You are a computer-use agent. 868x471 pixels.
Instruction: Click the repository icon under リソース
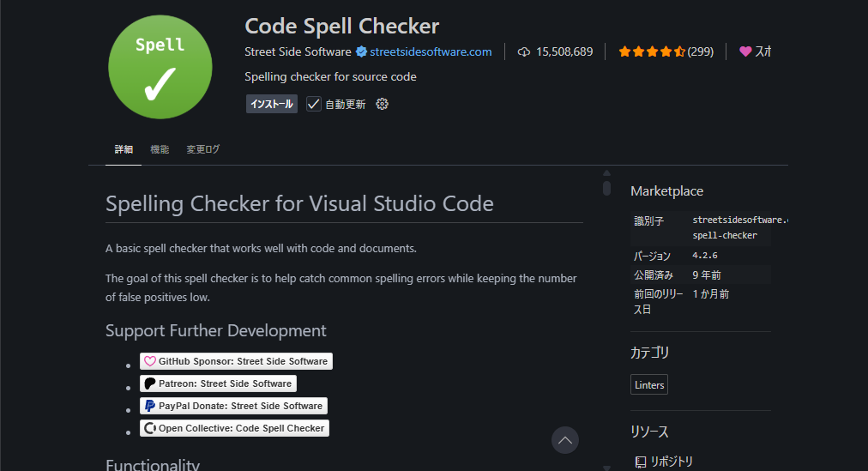(641, 462)
